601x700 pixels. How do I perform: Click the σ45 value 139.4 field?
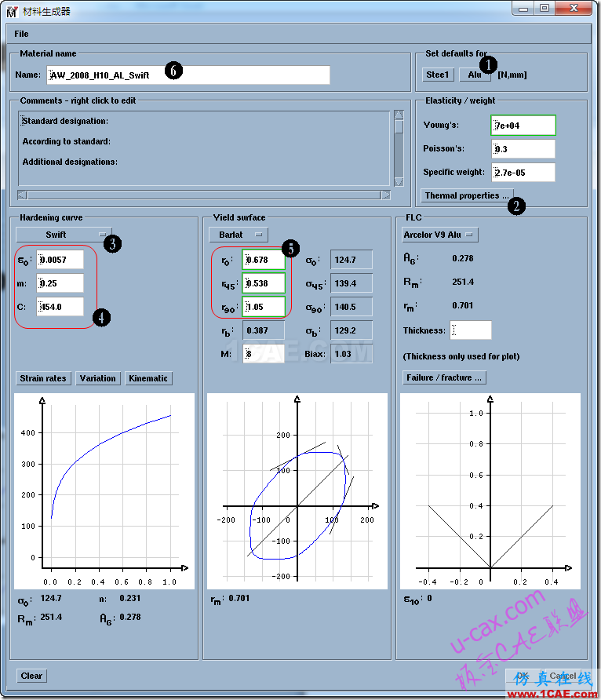point(351,283)
